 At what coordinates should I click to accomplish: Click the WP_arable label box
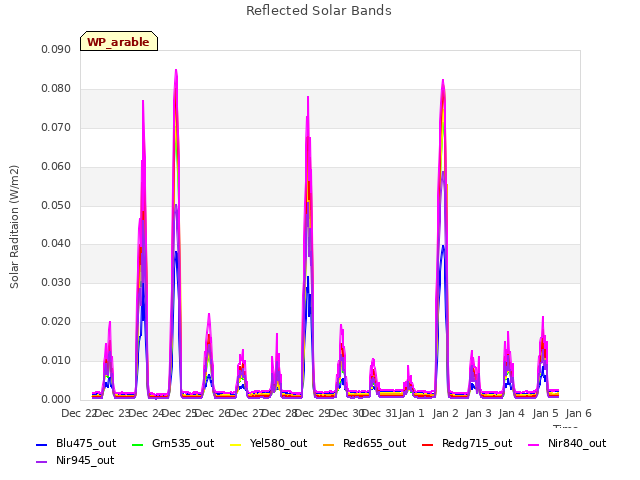(x=119, y=41)
